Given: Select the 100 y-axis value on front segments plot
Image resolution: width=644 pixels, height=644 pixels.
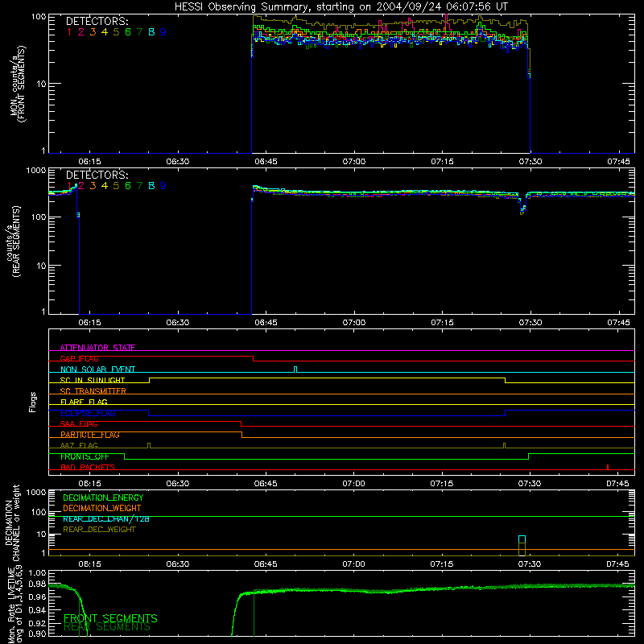Looking at the screenshot, I should (39, 17).
